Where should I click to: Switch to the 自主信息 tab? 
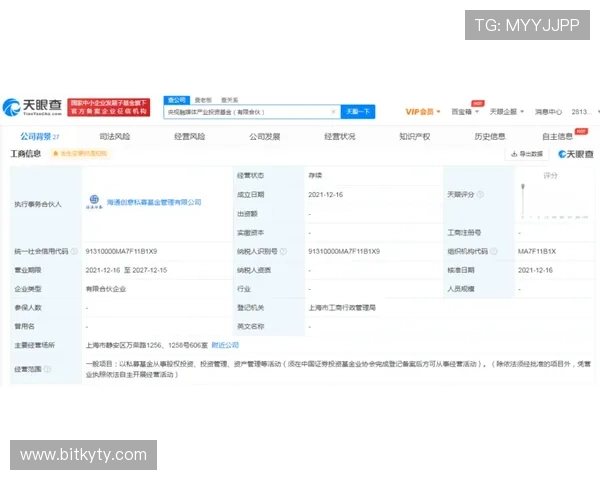557,137
